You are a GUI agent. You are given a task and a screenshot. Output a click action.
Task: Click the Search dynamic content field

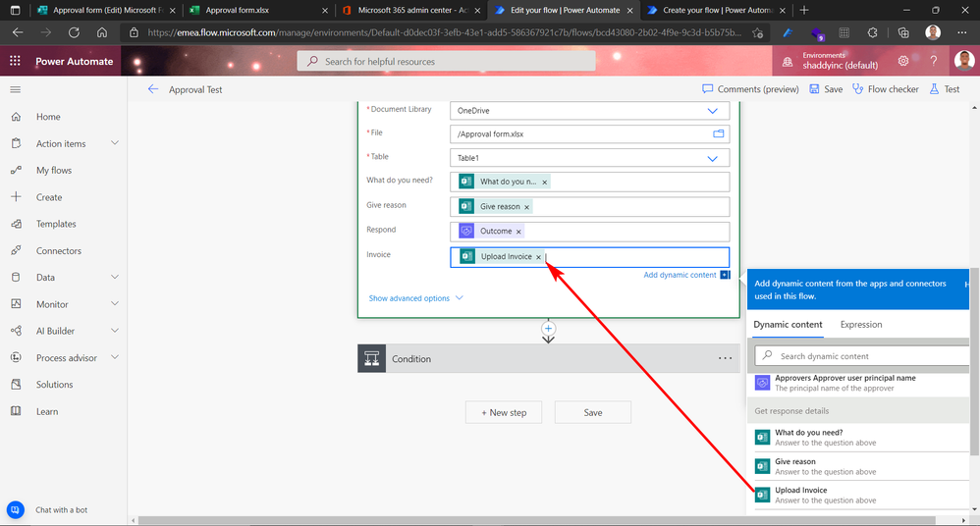[862, 356]
